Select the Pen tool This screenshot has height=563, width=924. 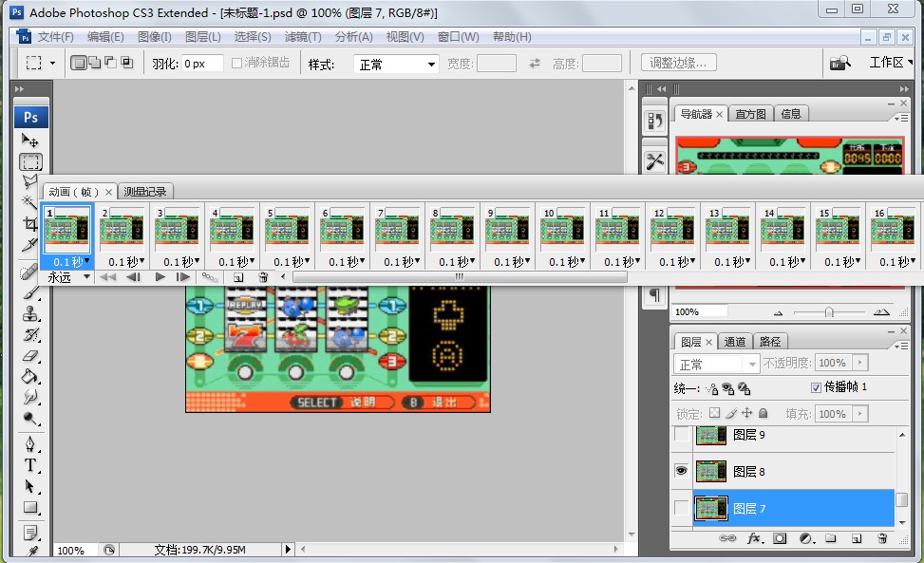coord(30,443)
